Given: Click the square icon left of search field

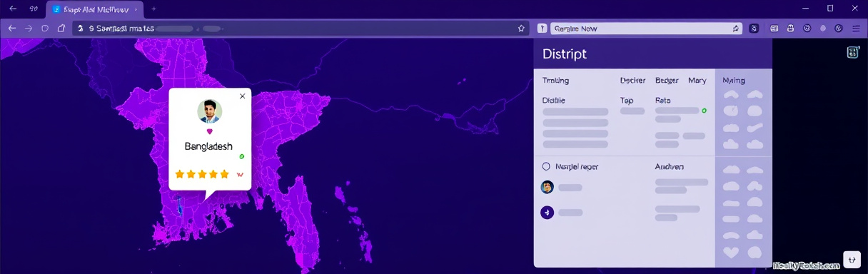Looking at the screenshot, I should (x=542, y=29).
